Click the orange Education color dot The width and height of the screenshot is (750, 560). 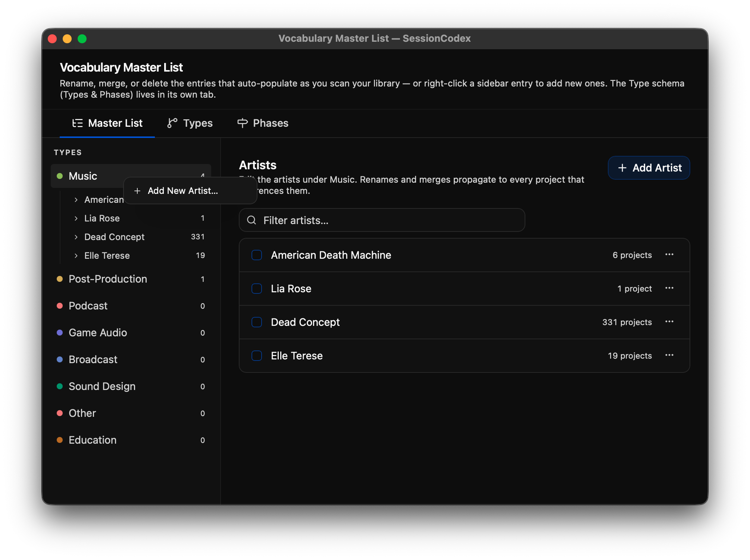[x=60, y=440]
